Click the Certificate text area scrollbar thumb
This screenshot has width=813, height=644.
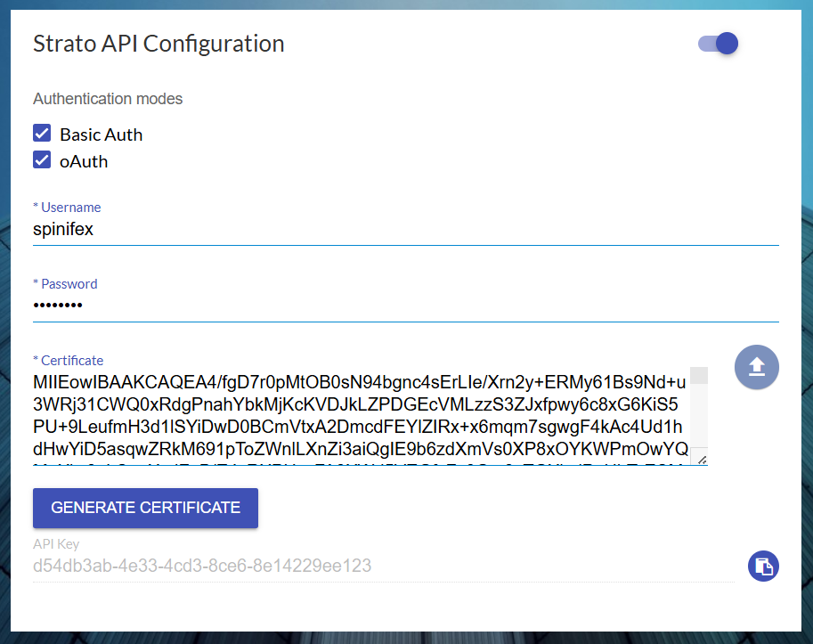pos(699,375)
